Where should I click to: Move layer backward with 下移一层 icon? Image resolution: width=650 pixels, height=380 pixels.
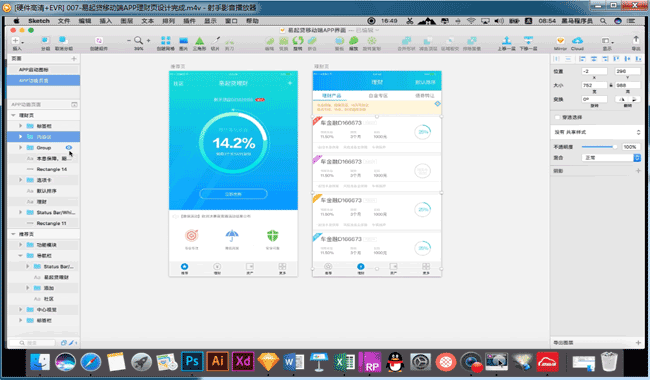pyautogui.click(x=528, y=40)
